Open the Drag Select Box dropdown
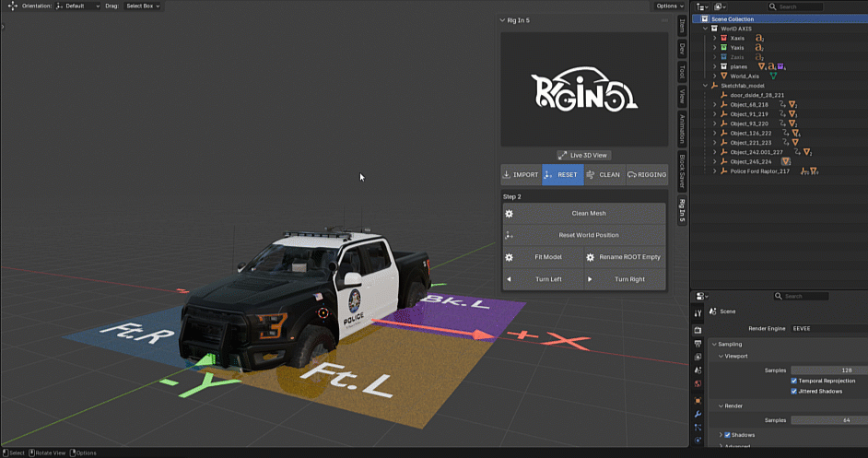 (143, 6)
